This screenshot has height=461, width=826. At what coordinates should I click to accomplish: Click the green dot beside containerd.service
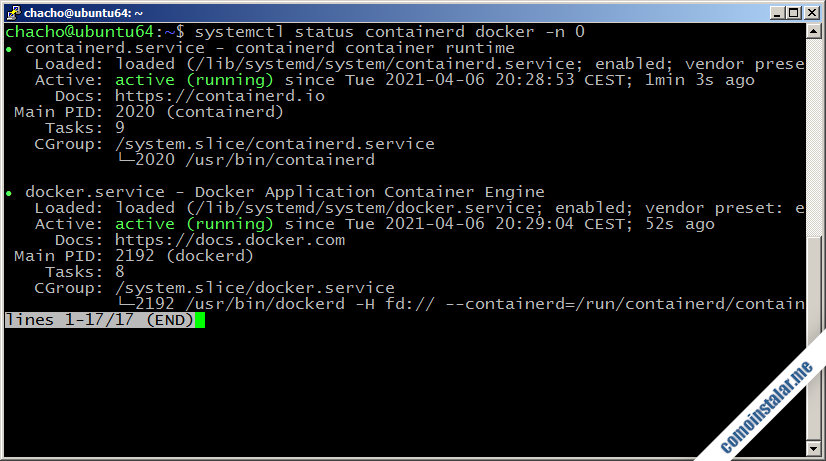(x=10, y=48)
